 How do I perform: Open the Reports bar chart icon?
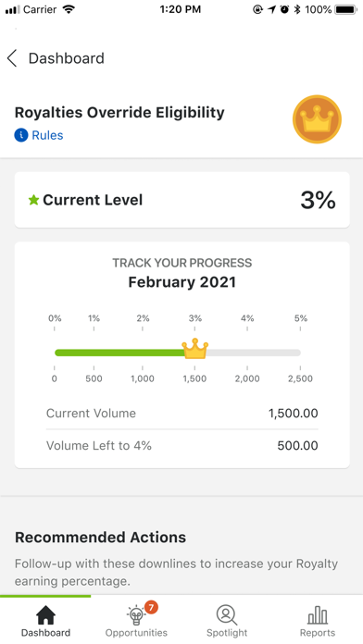pos(318,615)
